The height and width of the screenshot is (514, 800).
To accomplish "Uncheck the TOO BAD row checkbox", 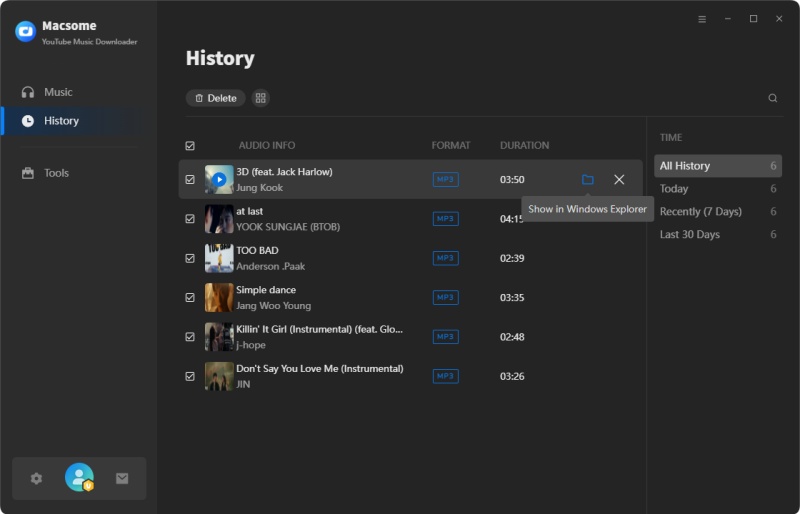I will pos(190,258).
